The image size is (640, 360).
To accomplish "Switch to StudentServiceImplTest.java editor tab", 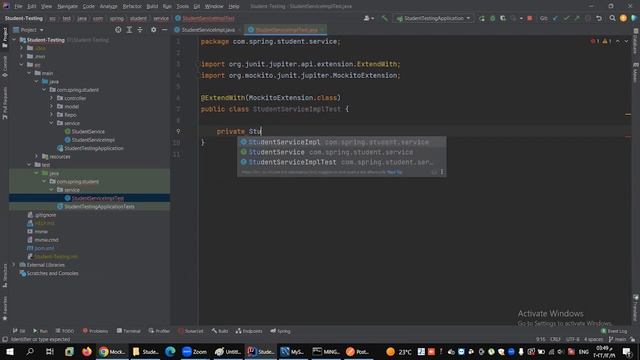I will point(286,30).
